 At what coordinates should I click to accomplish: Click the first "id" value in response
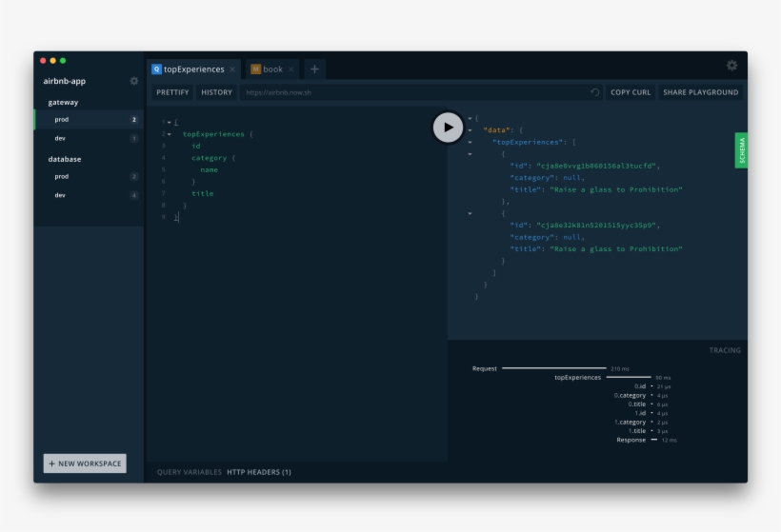click(x=595, y=166)
